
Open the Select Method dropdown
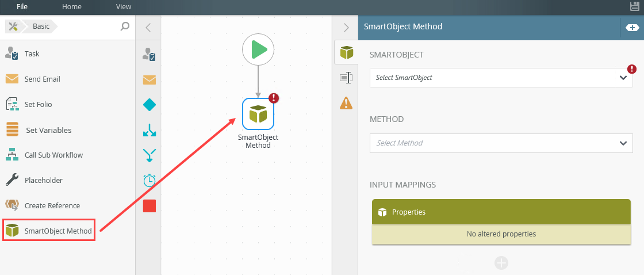(x=501, y=143)
